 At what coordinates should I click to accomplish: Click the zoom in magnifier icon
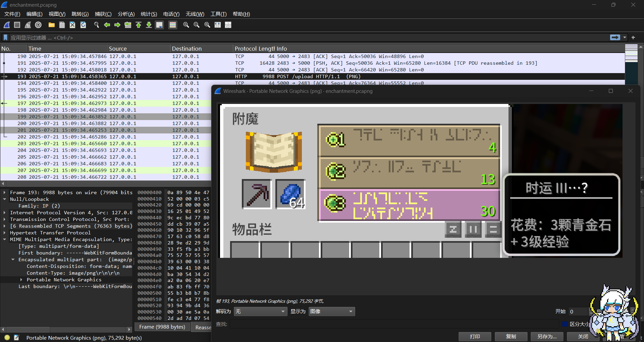[x=186, y=25]
